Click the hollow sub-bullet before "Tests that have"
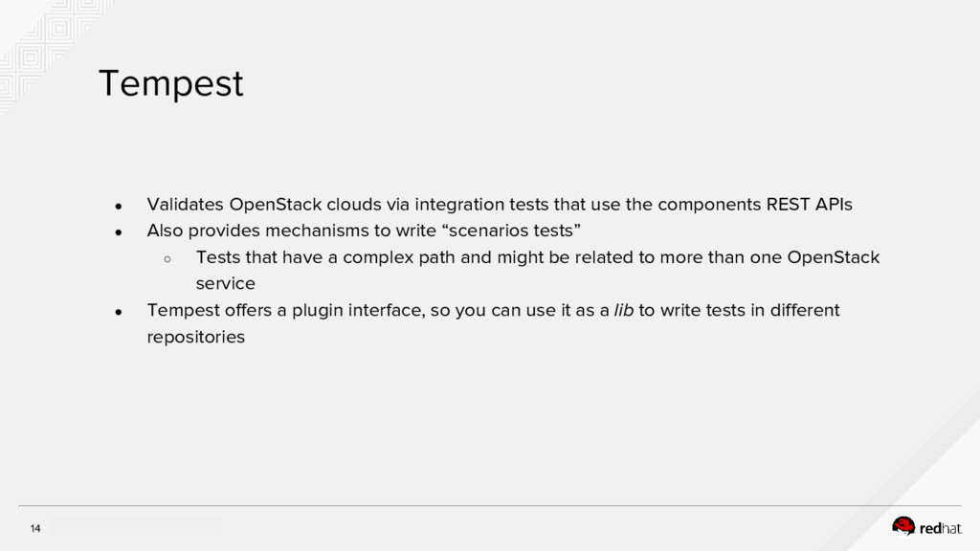 [x=167, y=258]
